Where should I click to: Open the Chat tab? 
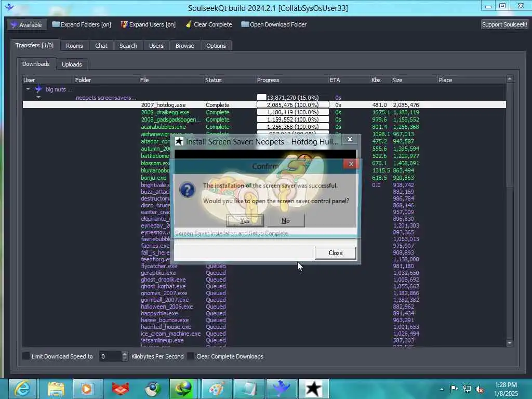click(101, 46)
